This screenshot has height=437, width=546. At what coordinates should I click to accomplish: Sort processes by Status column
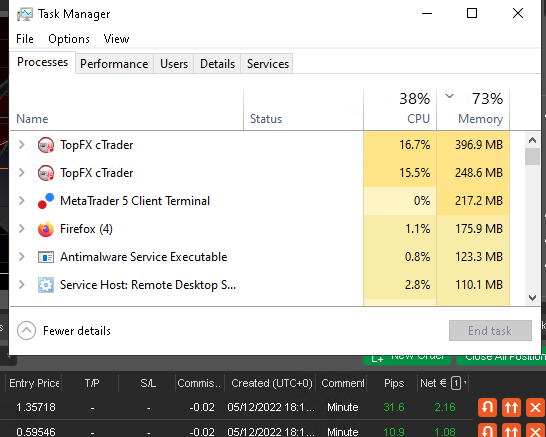click(x=303, y=110)
